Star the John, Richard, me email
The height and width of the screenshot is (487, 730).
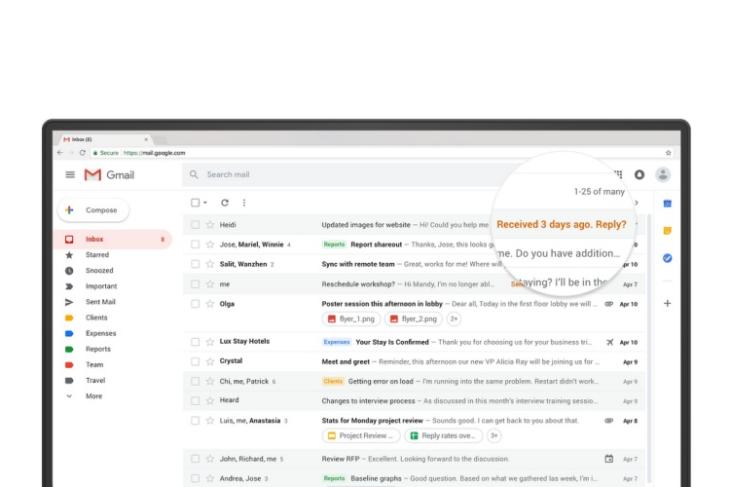(x=210, y=459)
